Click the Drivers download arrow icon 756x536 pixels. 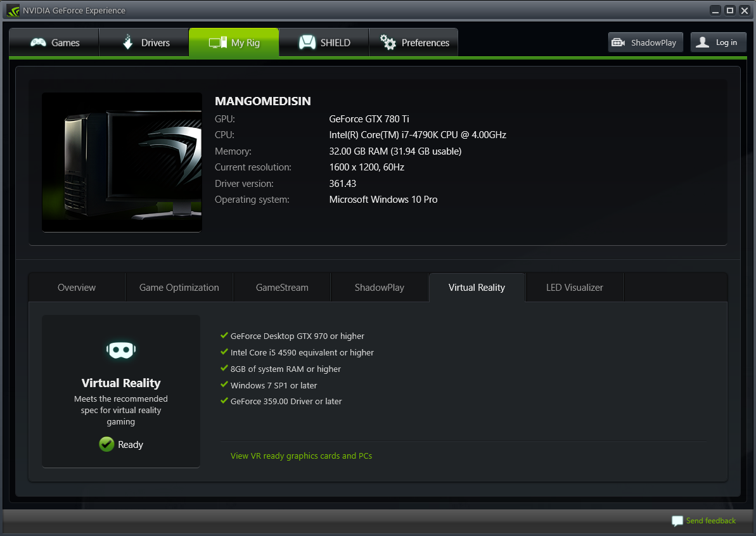128,42
